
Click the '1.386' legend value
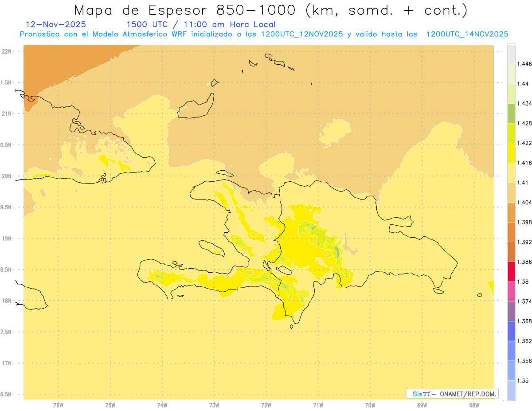click(x=524, y=262)
